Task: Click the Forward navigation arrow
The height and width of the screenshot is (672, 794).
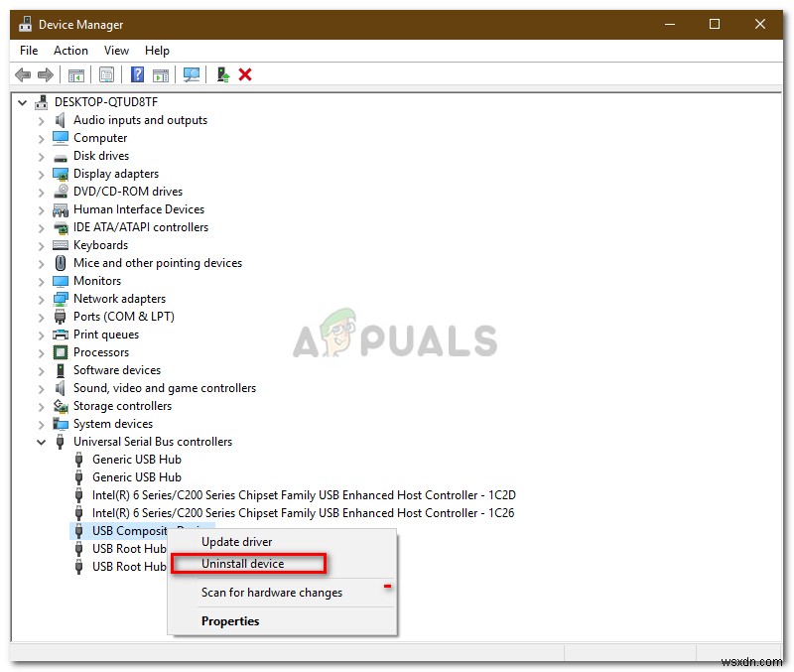Action: 46,74
